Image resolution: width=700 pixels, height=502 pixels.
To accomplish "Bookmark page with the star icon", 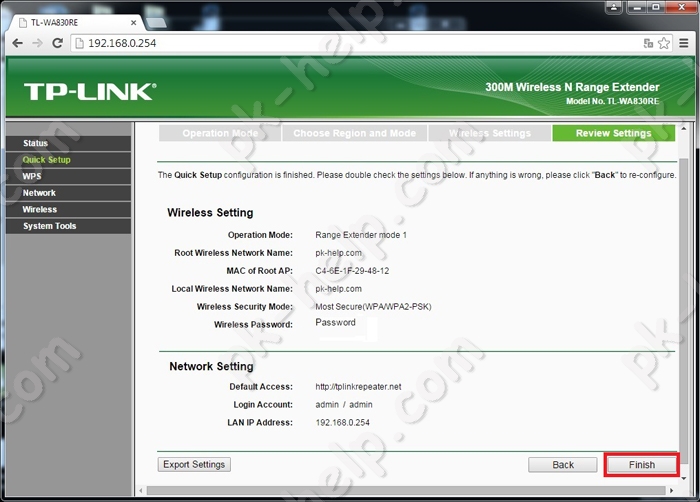I will click(664, 43).
